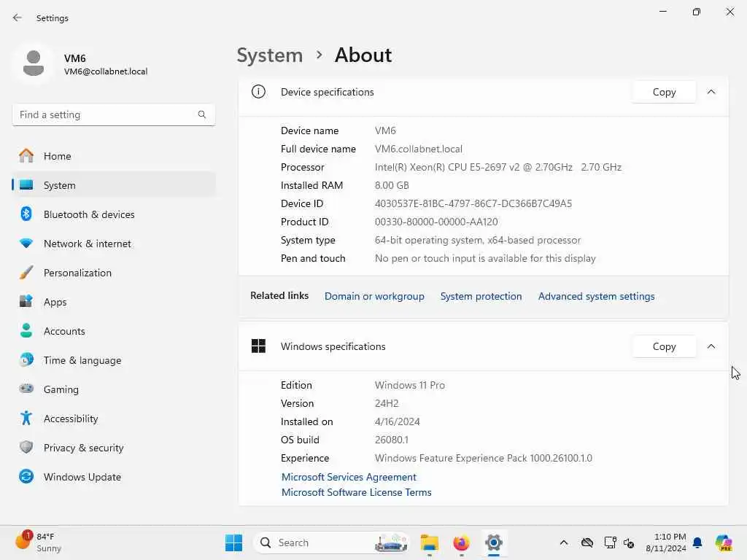
Task: Open the Privacy & security settings label
Action: 83,448
